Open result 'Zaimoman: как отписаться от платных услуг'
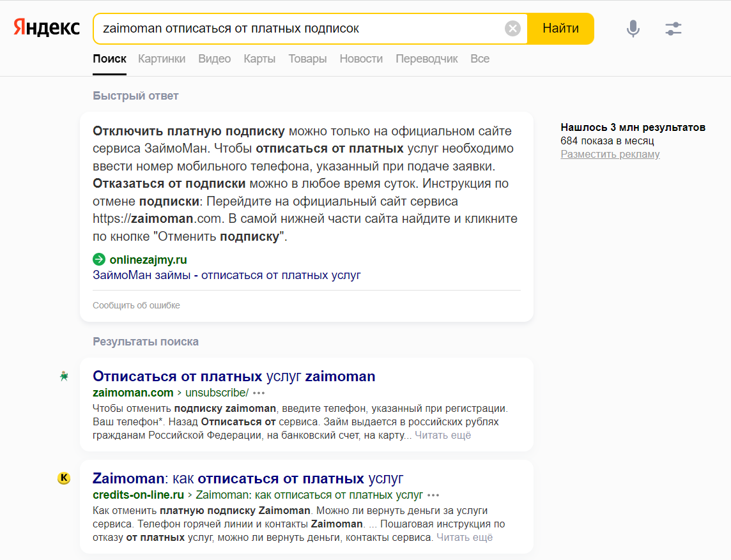Image resolution: width=731 pixels, height=560 pixels. [248, 478]
